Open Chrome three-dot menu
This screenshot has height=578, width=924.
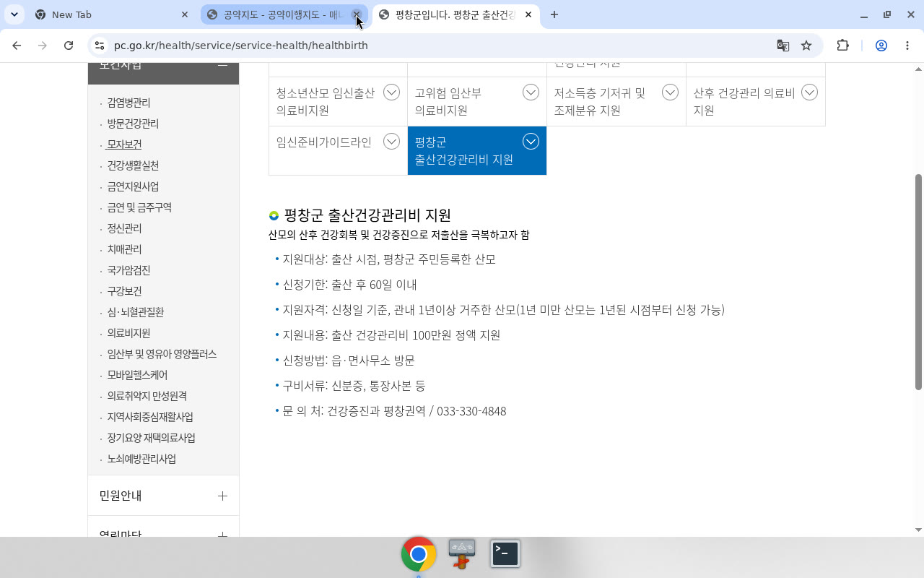907,46
